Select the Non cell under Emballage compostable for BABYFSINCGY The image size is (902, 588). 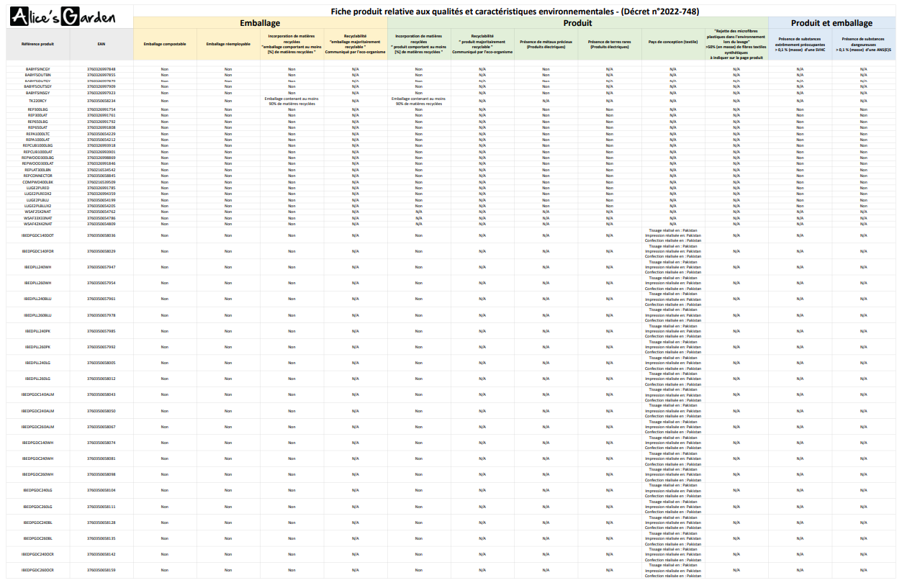[x=164, y=69]
